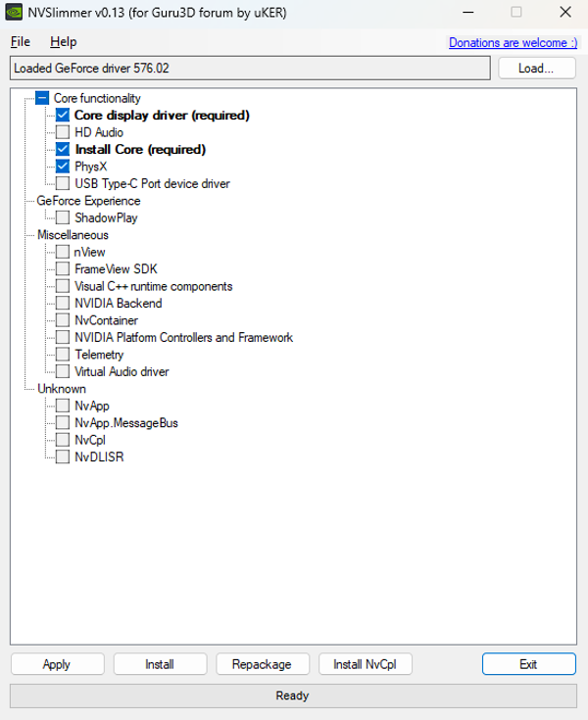This screenshot has height=720, width=588.
Task: Close the NVSlimmer window
Action: [x=565, y=12]
